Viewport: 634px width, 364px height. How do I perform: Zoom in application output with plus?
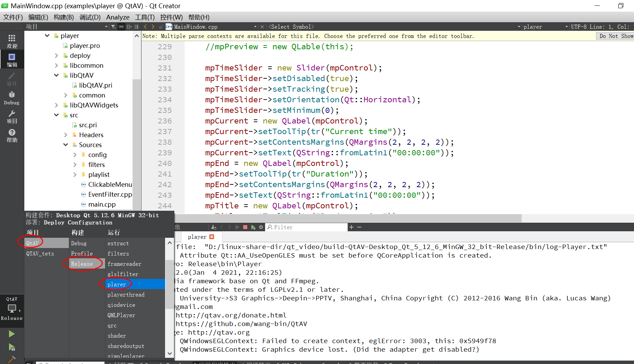(x=351, y=227)
